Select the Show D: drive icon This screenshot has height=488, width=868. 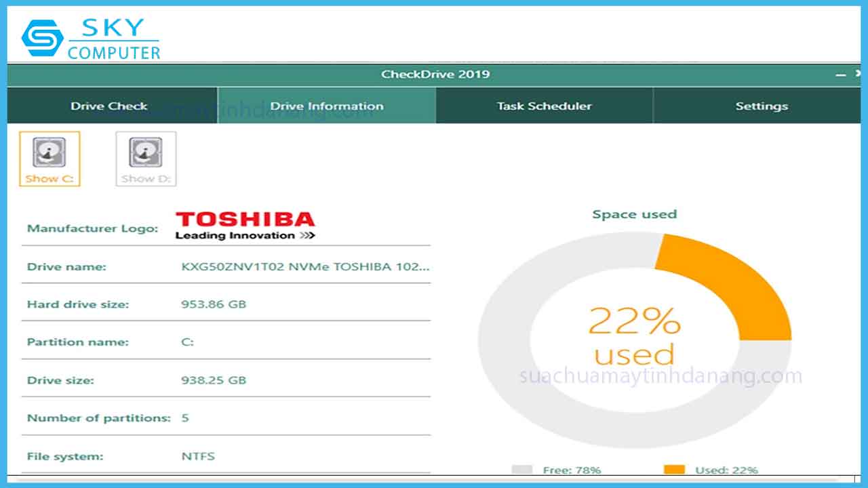coord(146,159)
